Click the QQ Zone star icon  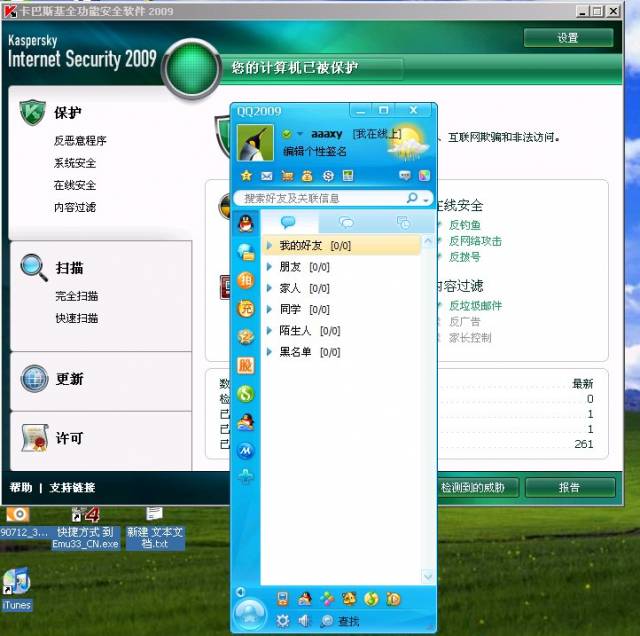point(246,176)
